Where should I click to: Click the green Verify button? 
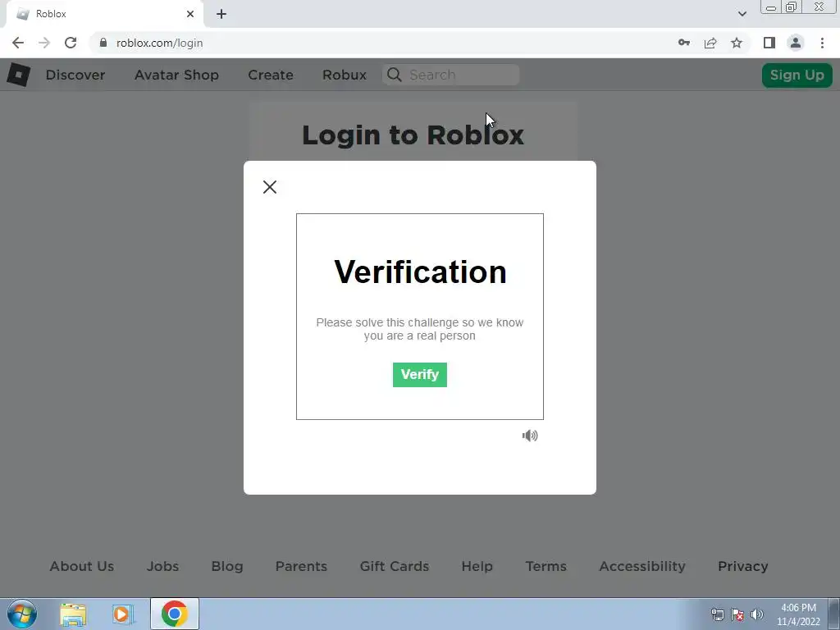coord(419,374)
